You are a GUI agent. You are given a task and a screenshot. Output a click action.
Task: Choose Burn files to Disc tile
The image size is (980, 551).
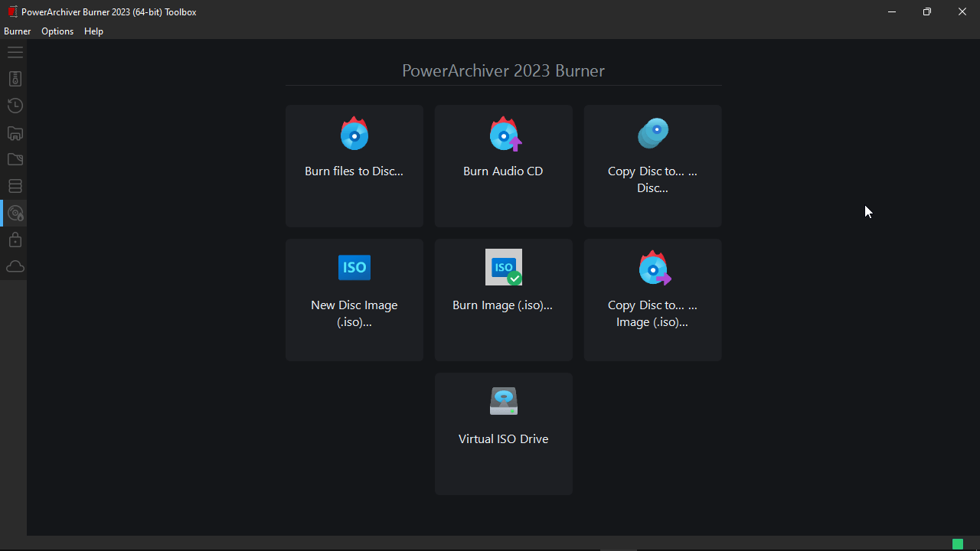click(354, 166)
